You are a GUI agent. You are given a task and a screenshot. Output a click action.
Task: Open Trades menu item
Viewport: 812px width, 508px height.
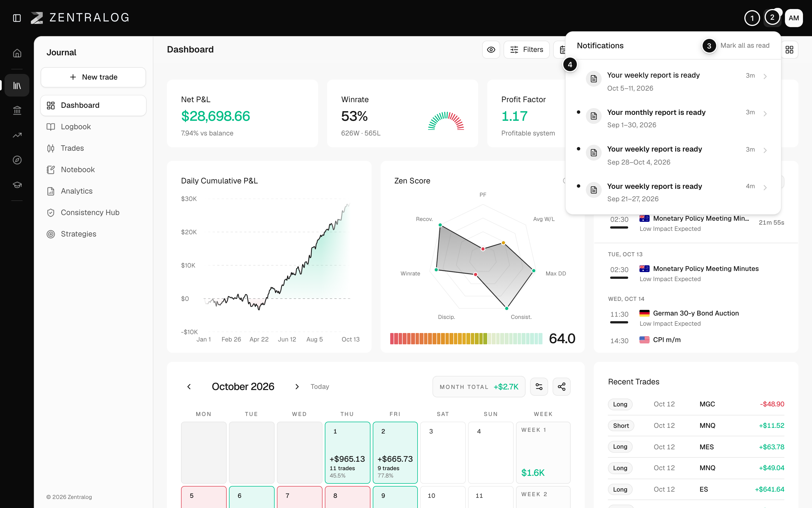tap(93, 148)
